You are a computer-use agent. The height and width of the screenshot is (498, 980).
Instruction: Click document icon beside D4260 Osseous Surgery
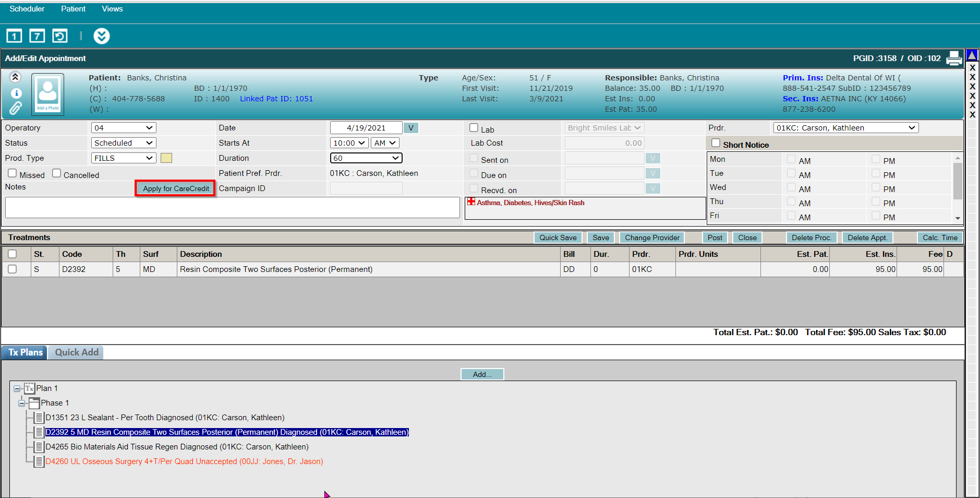39,461
